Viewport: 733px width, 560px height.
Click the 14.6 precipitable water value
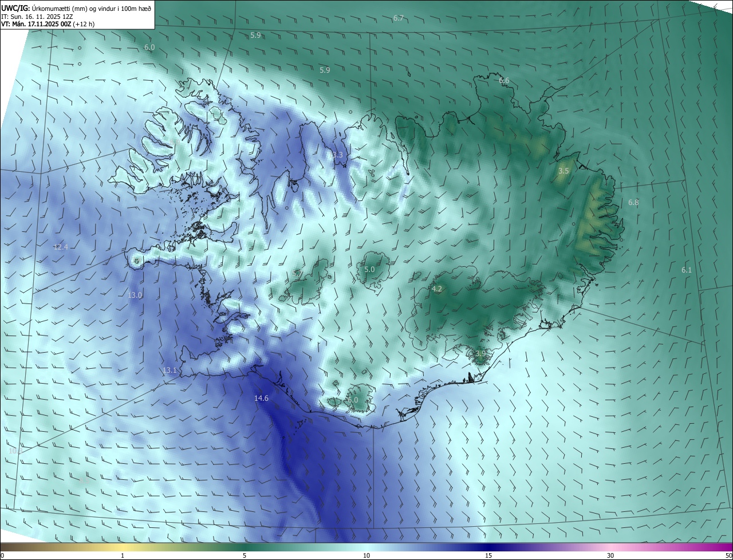pyautogui.click(x=261, y=398)
